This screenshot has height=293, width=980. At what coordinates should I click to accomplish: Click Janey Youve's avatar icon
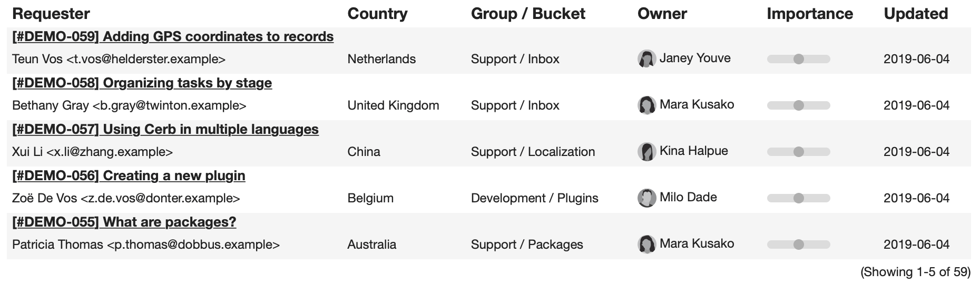click(x=646, y=58)
